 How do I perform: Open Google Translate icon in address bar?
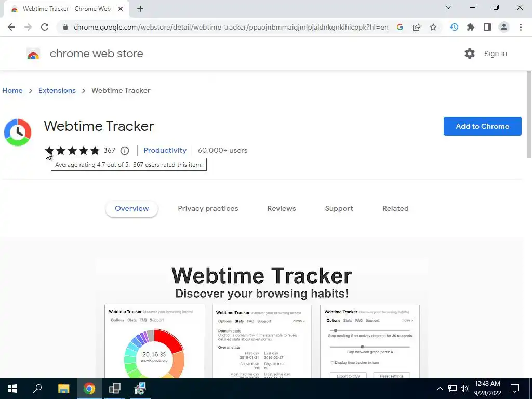point(400,27)
